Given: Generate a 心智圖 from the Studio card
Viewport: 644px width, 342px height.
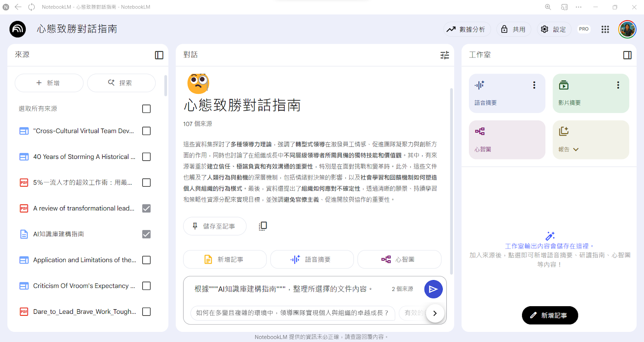Looking at the screenshot, I should pyautogui.click(x=507, y=140).
